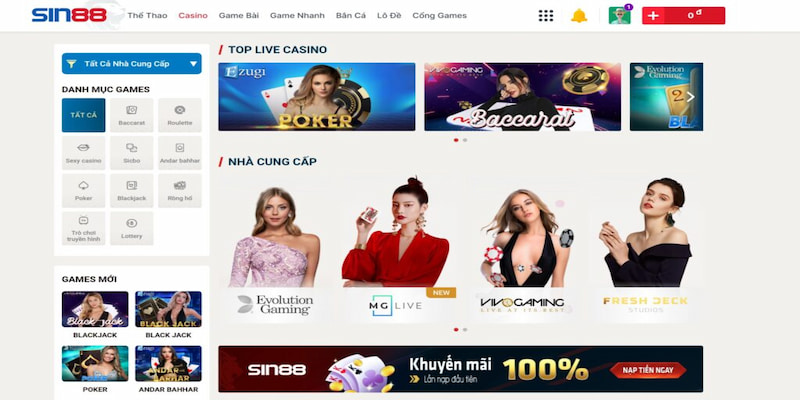Select the Baccarat game category
The height and width of the screenshot is (400, 800).
click(x=132, y=115)
